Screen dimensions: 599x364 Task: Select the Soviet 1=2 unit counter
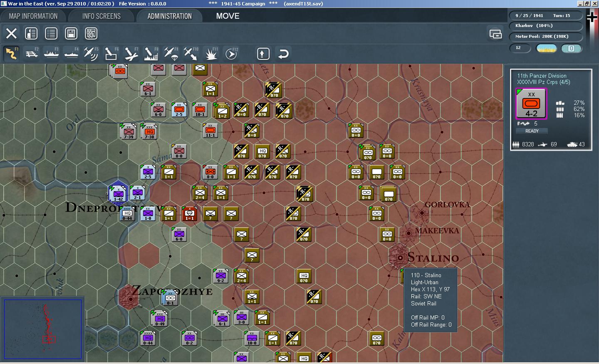[222, 111]
